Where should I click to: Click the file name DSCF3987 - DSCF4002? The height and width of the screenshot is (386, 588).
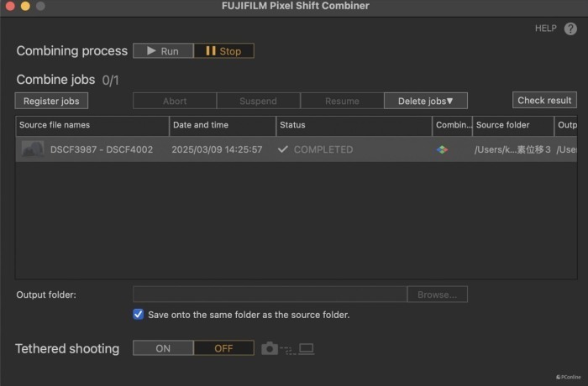pos(102,149)
